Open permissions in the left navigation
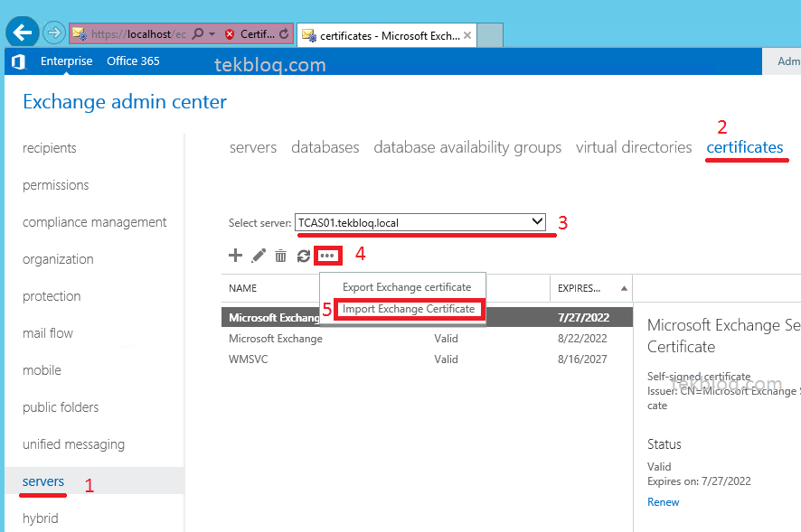This screenshot has height=532, width=801. pos(56,185)
